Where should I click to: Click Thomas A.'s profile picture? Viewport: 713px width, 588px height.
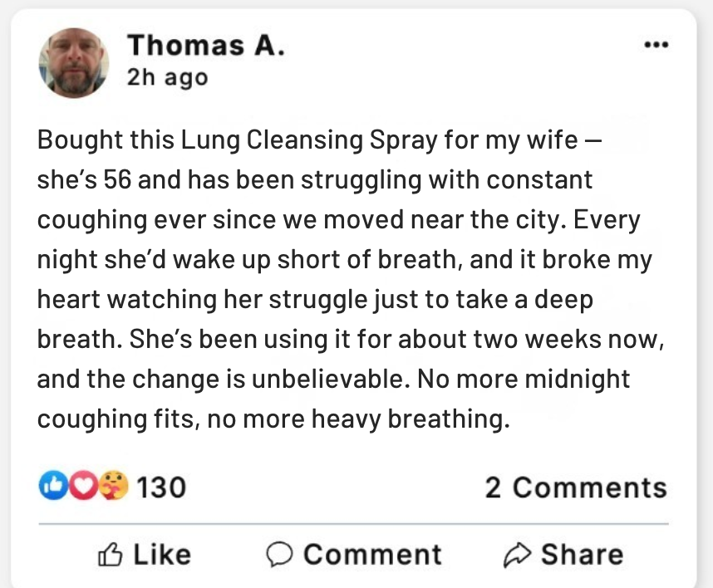(74, 62)
